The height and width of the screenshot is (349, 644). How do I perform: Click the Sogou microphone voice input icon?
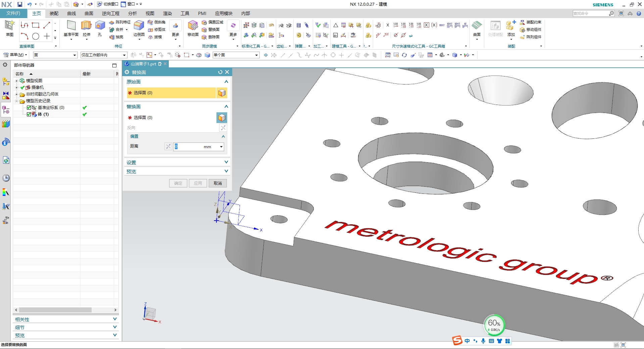[483, 341]
